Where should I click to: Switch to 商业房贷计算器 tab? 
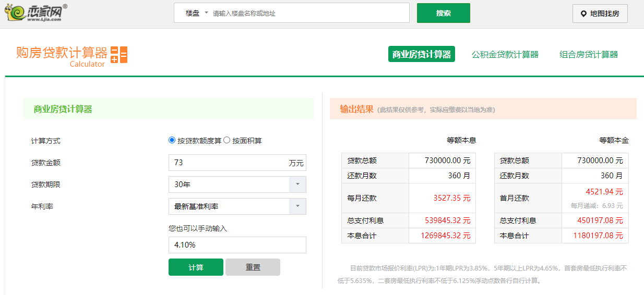coord(422,54)
